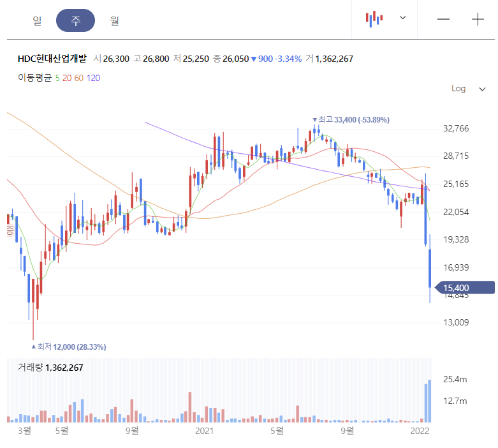The width and height of the screenshot is (498, 448).
Task: Click the 25.4m volume axis label
Action: pyautogui.click(x=455, y=379)
